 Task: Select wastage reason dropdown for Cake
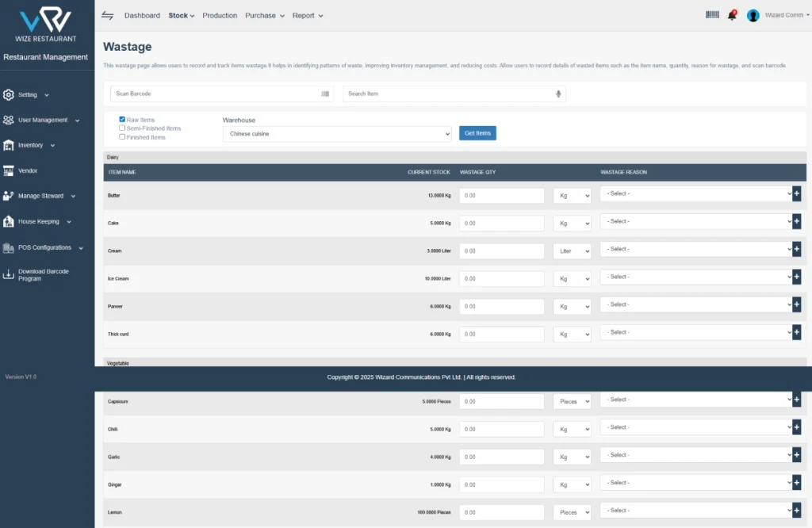tap(695, 221)
